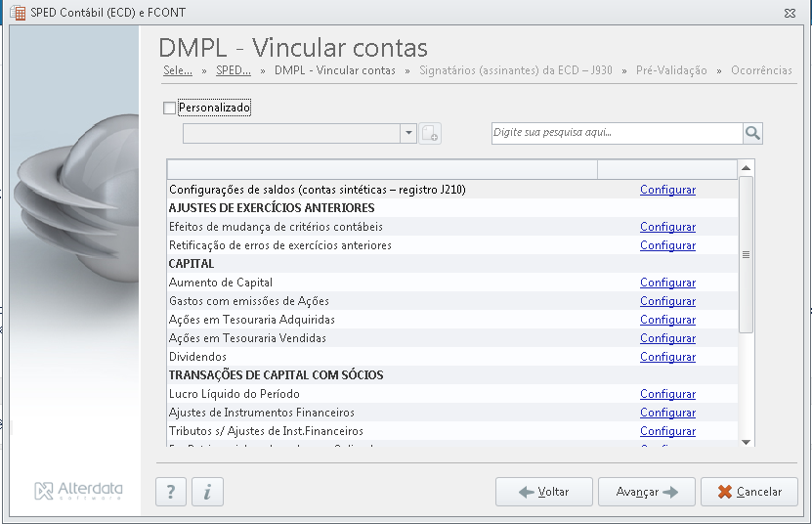
Task: Configurar 'Gastos com emissões de Ações'
Action: point(667,301)
